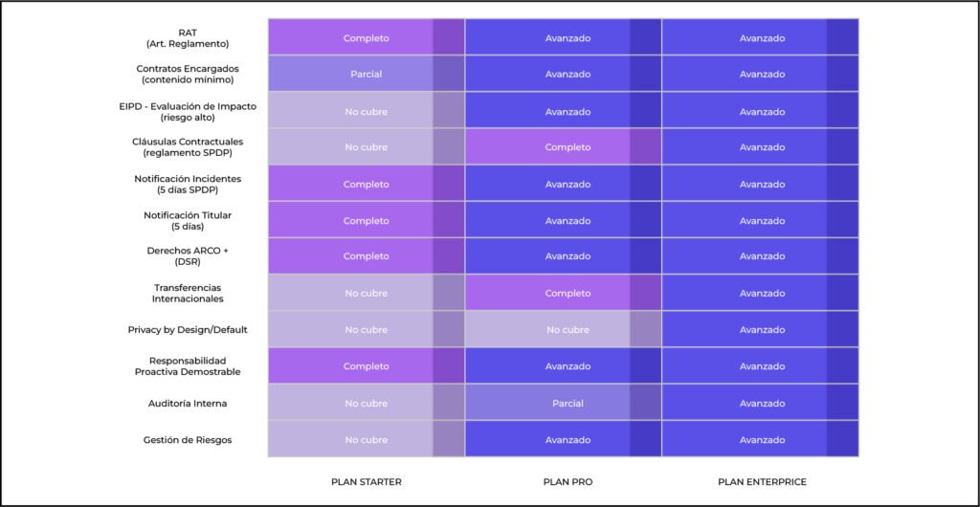
Task: Click the Parcial cell for Contratos Encargados
Action: pos(366,75)
